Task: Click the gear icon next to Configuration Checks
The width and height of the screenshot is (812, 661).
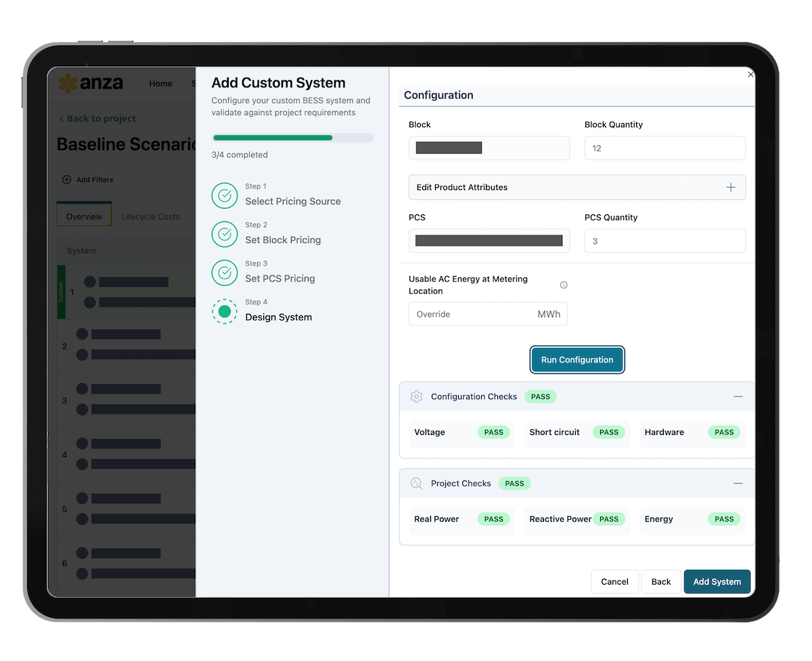Action: 416,396
